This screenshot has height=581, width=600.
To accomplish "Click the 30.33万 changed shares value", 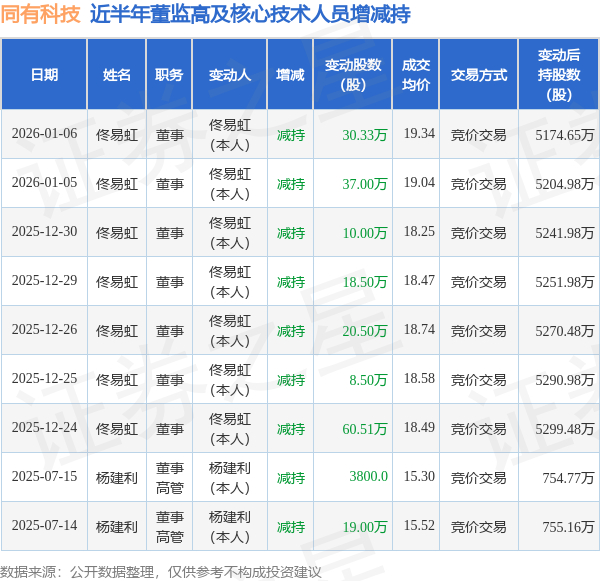I will (365, 135).
